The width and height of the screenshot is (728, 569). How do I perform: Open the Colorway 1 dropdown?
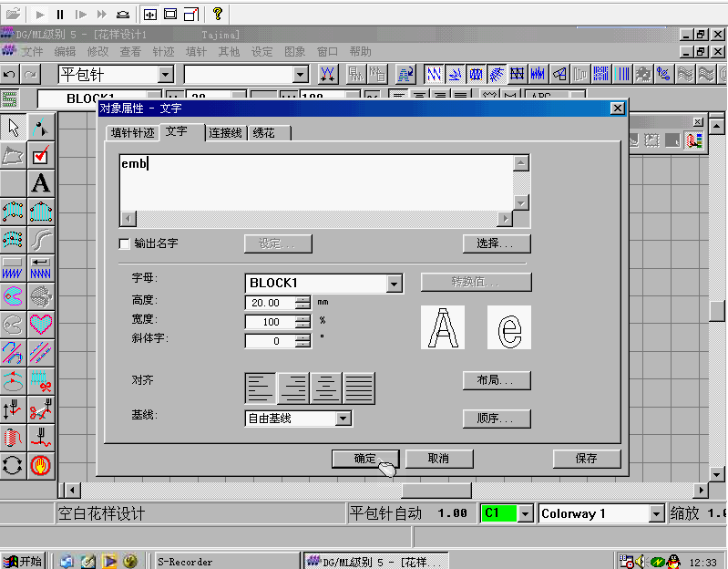pyautogui.click(x=656, y=513)
